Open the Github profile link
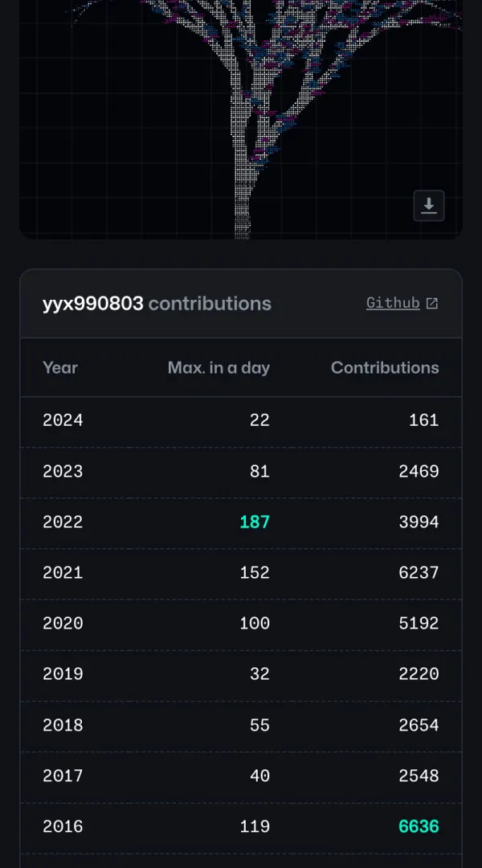The width and height of the screenshot is (482, 868). tap(393, 303)
